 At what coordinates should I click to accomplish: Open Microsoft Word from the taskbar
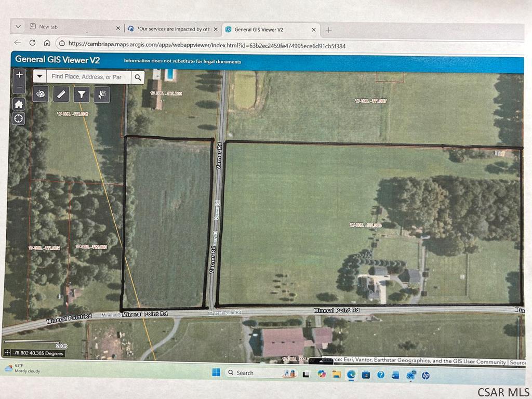(395, 375)
